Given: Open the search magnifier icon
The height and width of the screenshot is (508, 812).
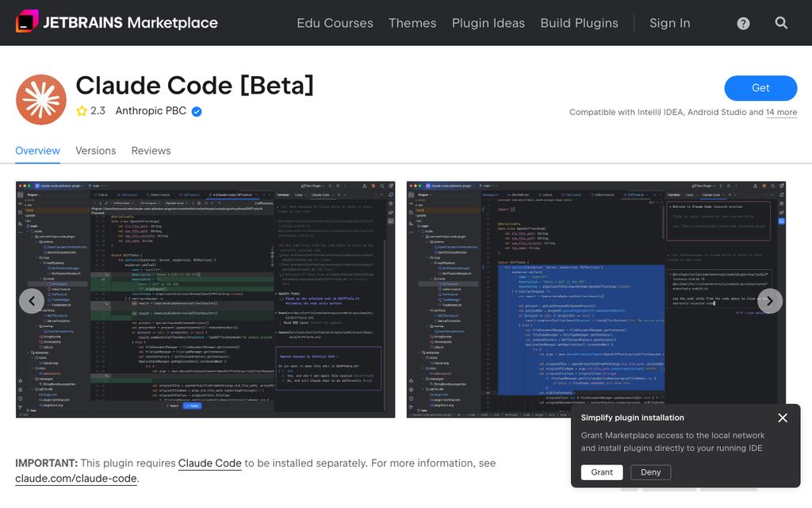Looking at the screenshot, I should [x=781, y=23].
